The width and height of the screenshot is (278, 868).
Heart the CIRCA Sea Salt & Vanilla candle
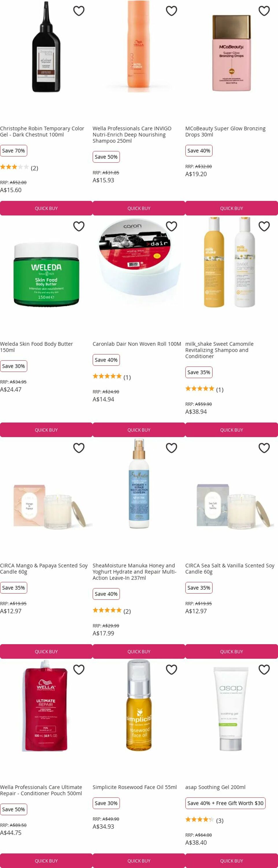264,448
